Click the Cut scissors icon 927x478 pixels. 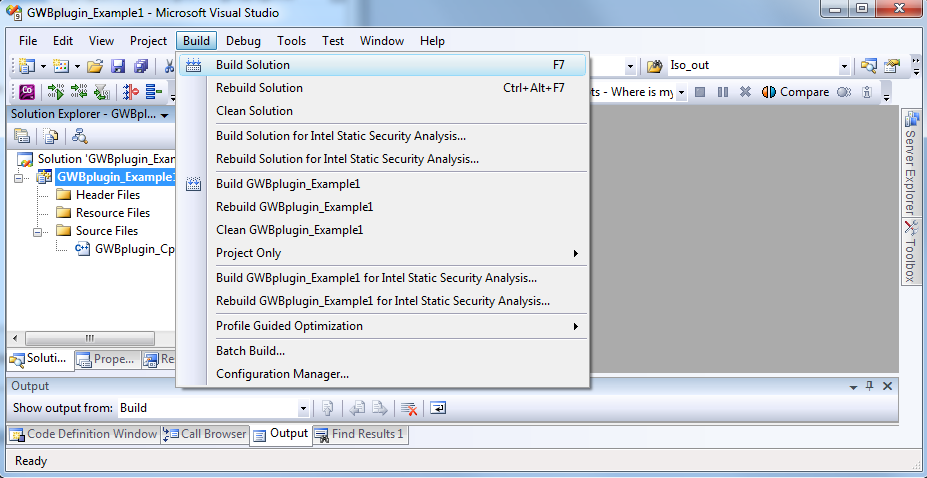click(x=169, y=66)
